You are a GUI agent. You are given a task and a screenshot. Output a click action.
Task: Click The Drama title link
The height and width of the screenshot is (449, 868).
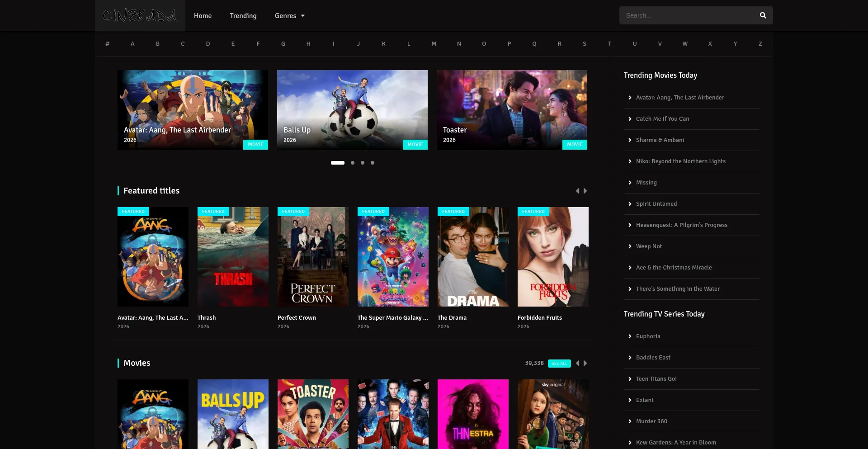(x=452, y=318)
